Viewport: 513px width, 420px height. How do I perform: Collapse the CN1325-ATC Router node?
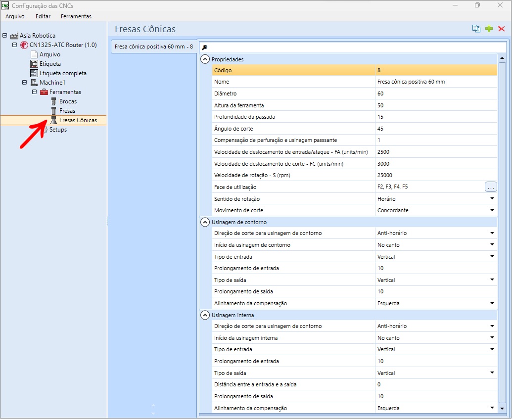point(14,45)
